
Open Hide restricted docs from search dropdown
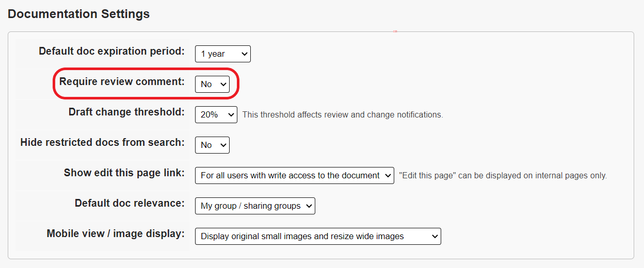pyautogui.click(x=212, y=145)
